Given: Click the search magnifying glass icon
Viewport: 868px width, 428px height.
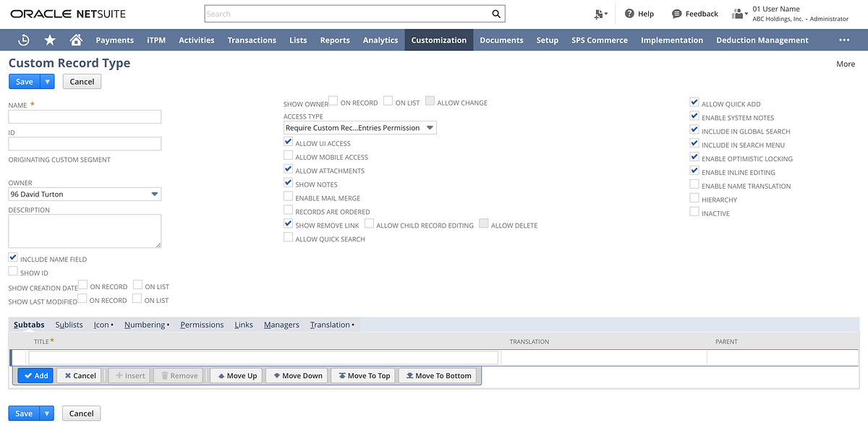Looking at the screenshot, I should pyautogui.click(x=495, y=14).
